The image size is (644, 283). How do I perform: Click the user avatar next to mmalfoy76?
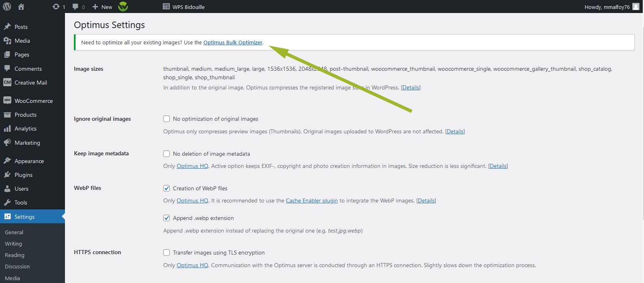[x=636, y=7]
